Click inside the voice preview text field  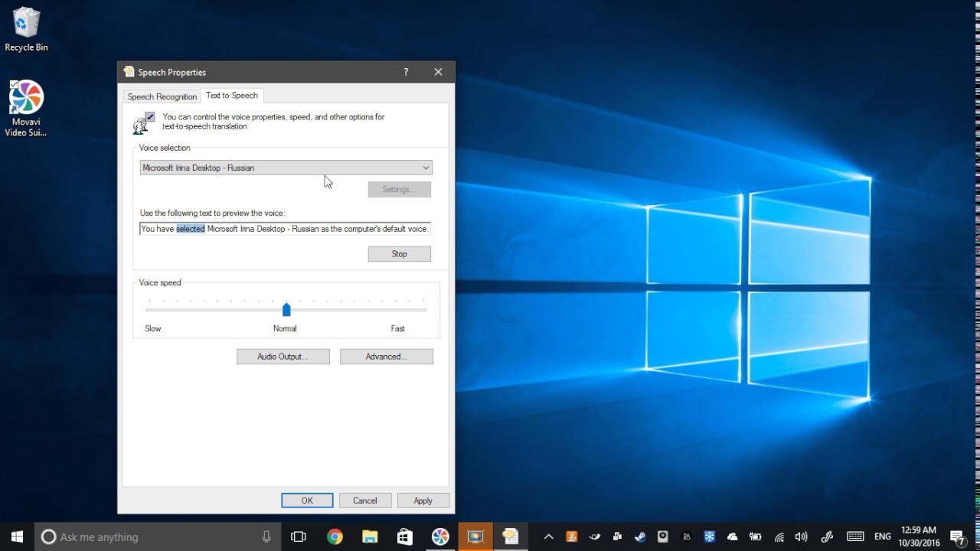click(x=285, y=229)
